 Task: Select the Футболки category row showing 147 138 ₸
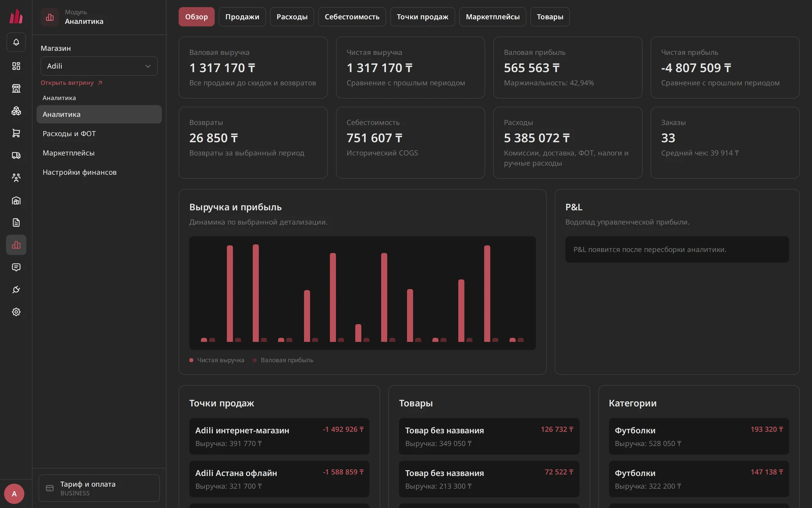click(x=699, y=479)
